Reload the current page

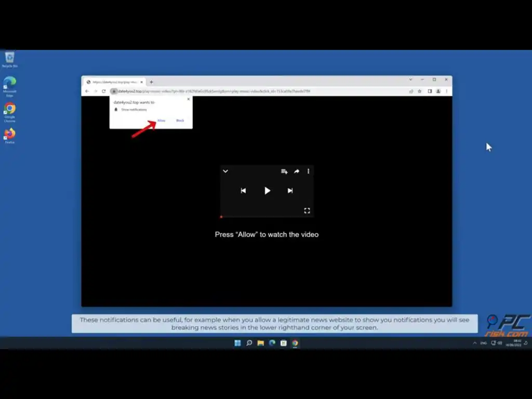tap(104, 91)
